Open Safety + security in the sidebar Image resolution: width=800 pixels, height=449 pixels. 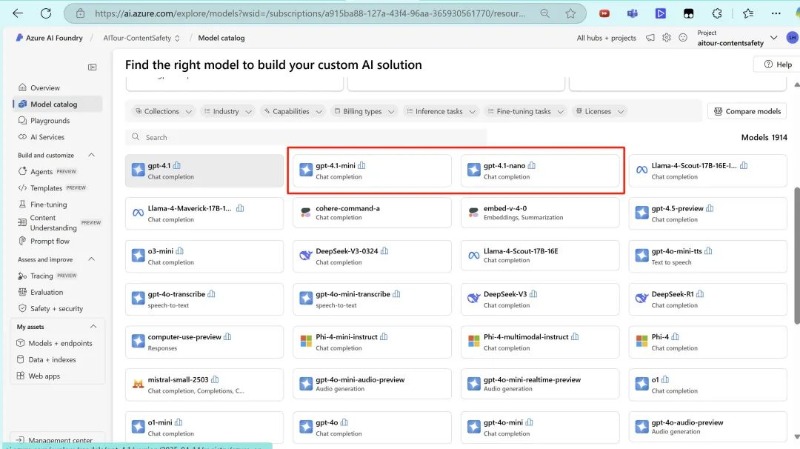pos(57,308)
